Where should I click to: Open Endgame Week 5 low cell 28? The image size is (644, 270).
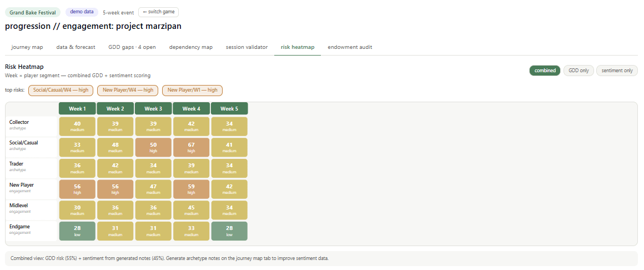click(x=229, y=231)
